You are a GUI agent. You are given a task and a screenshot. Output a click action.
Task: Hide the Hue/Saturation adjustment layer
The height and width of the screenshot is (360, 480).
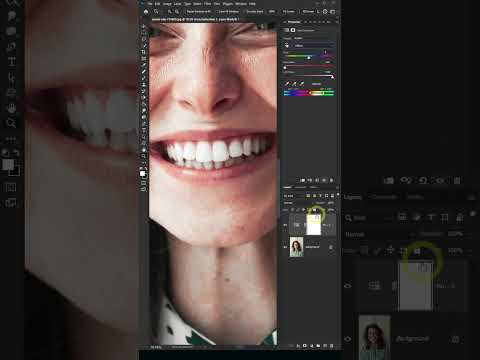coord(285,225)
